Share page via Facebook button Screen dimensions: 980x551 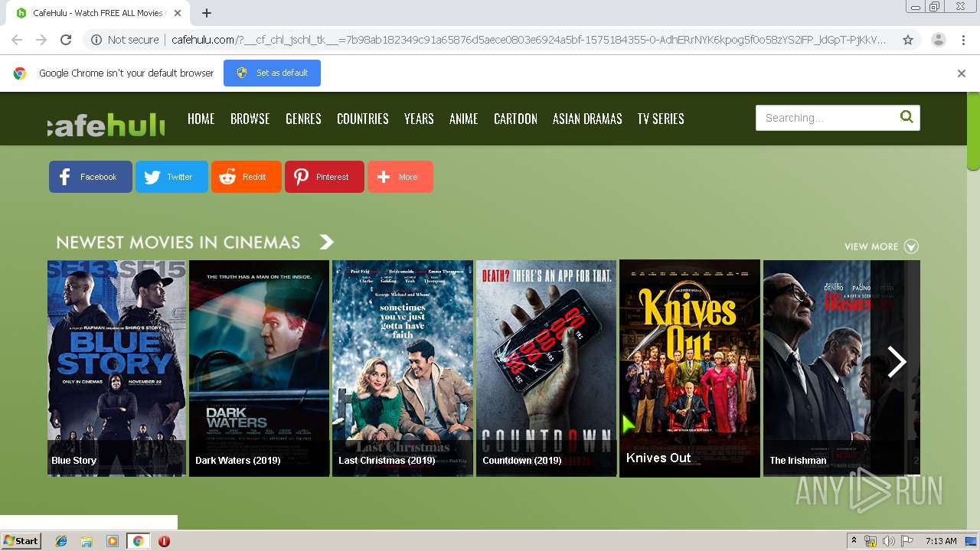(x=90, y=177)
